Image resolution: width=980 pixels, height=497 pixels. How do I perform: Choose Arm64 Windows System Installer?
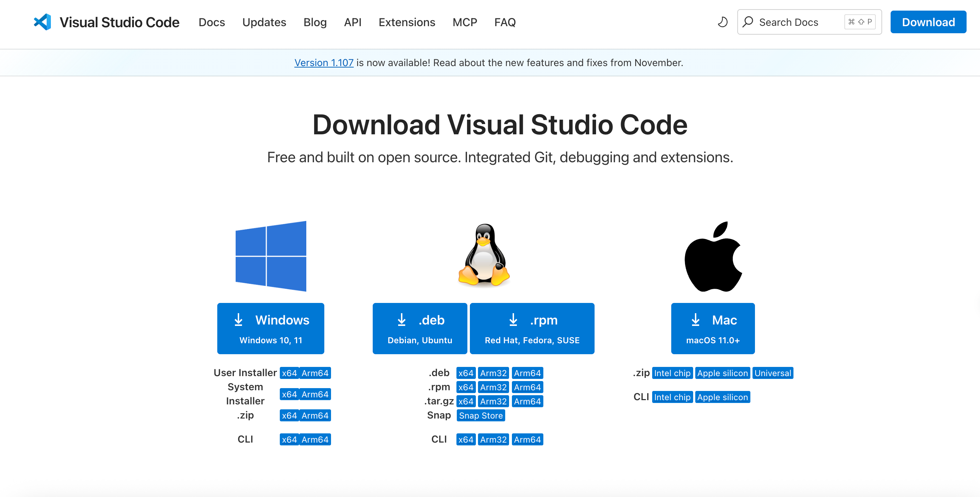(x=315, y=394)
